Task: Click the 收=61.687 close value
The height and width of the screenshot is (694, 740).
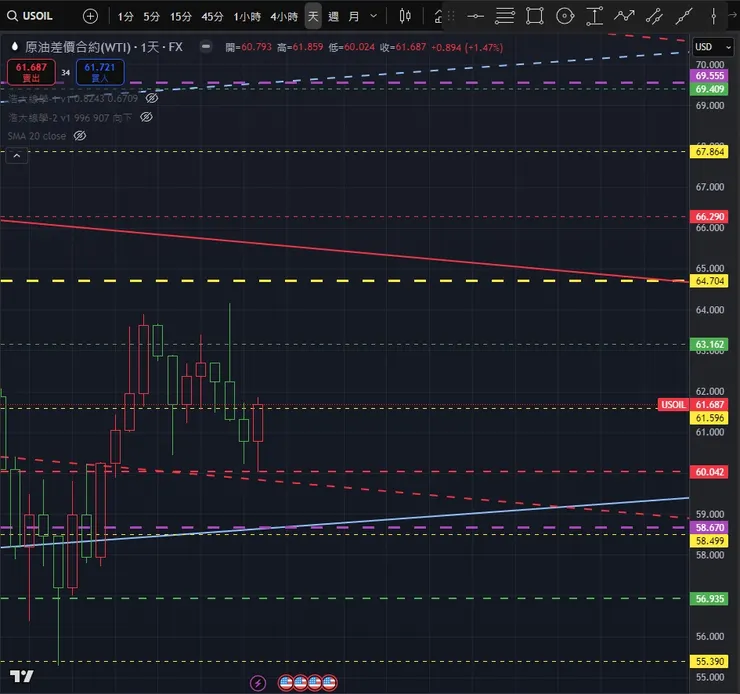Action: pyautogui.click(x=403, y=47)
